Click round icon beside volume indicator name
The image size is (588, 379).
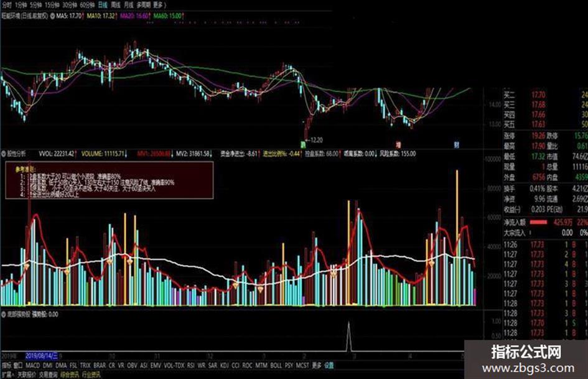4,154
